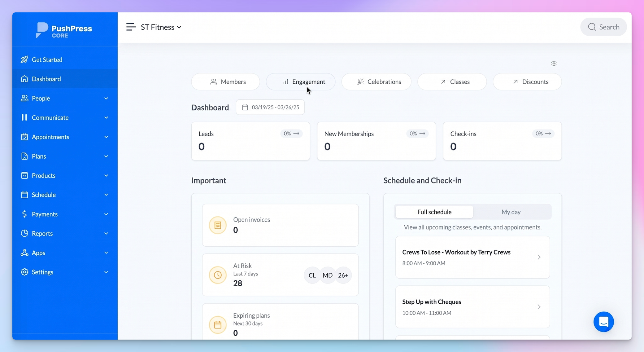Click the Apps sidebar icon
The width and height of the screenshot is (644, 352).
coord(24,253)
